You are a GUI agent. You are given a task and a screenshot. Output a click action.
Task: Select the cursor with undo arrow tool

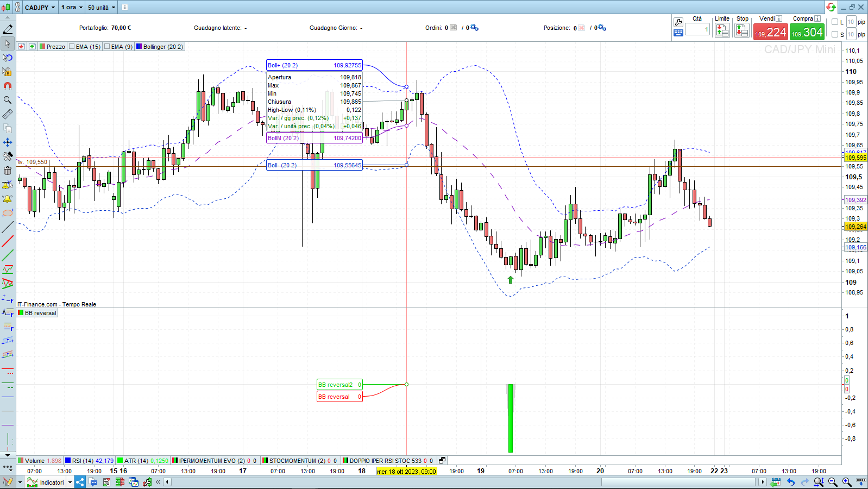(8, 58)
